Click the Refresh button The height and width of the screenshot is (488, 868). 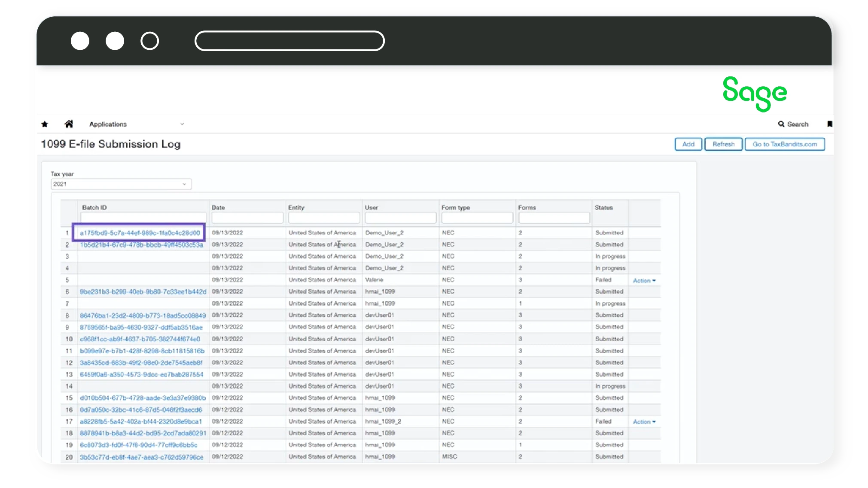click(x=723, y=144)
